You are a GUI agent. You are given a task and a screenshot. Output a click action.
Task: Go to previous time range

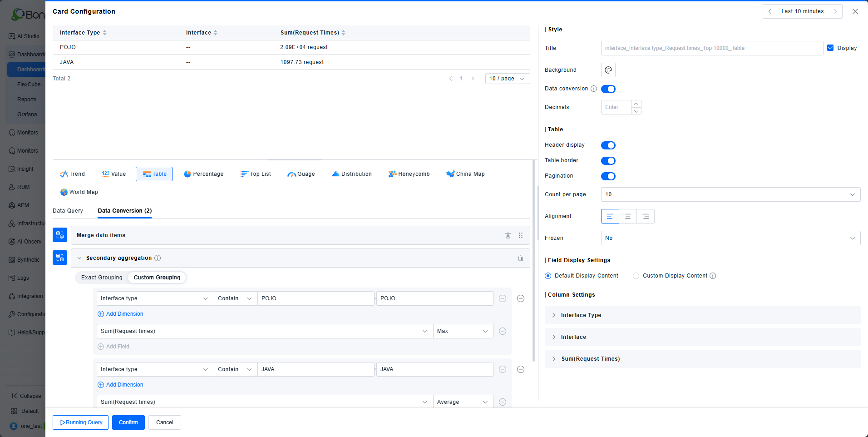pyautogui.click(x=770, y=11)
